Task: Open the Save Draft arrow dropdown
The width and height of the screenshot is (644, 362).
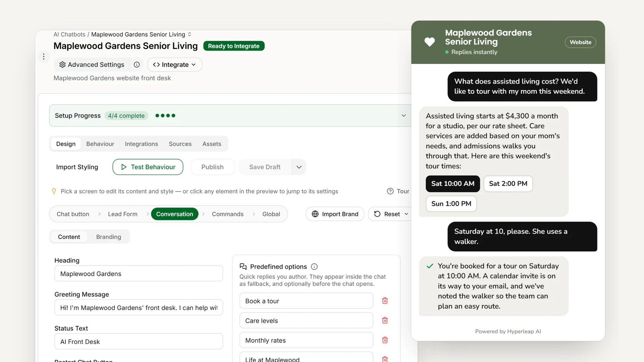Action: [299, 167]
